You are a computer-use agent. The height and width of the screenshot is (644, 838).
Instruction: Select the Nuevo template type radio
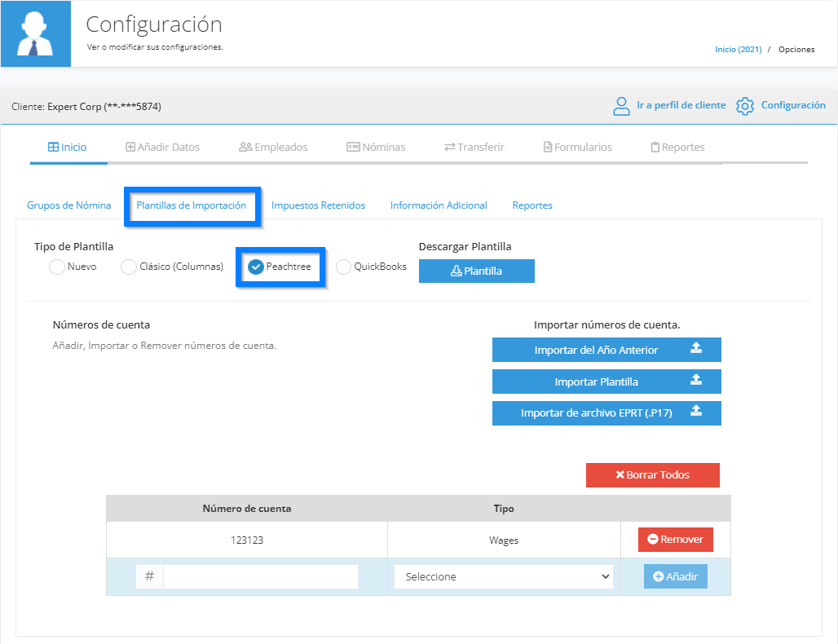pos(56,267)
